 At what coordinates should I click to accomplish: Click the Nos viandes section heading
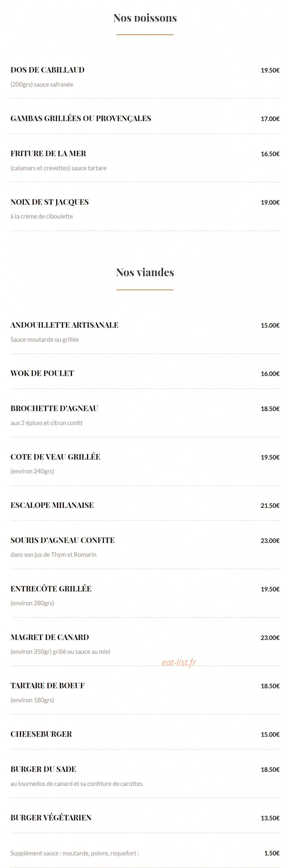[145, 272]
